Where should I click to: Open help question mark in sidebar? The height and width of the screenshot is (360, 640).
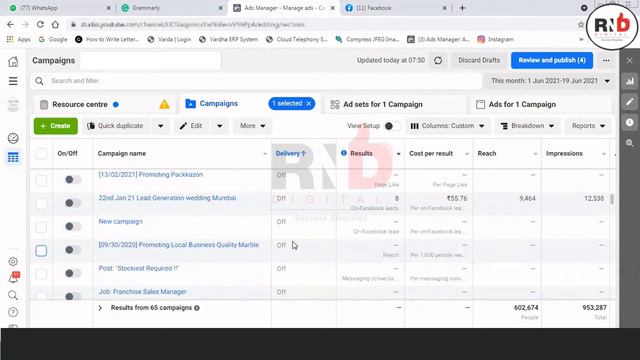coord(13,312)
